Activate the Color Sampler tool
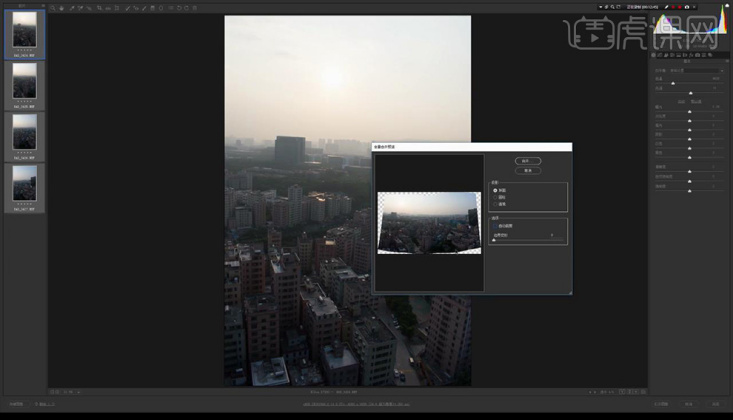This screenshot has width=733, height=420. (80, 8)
